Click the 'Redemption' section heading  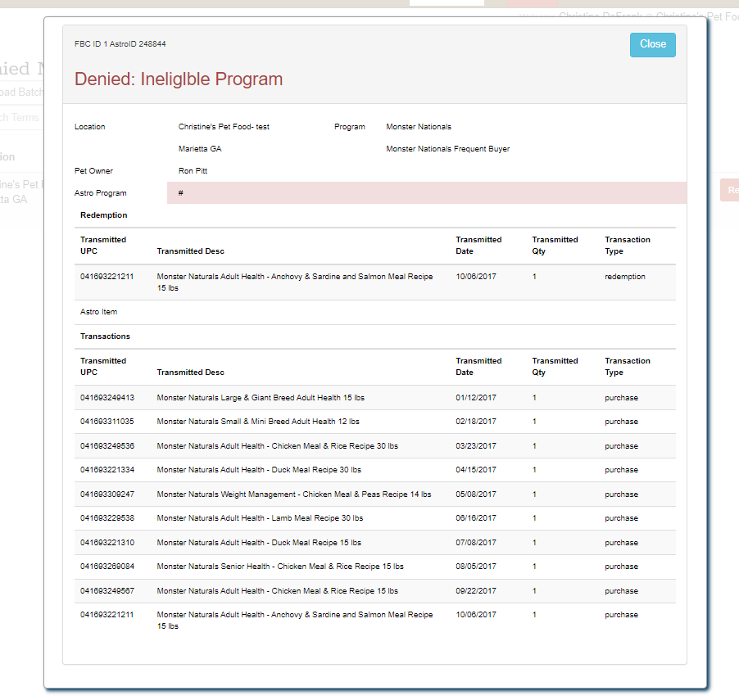coord(104,215)
